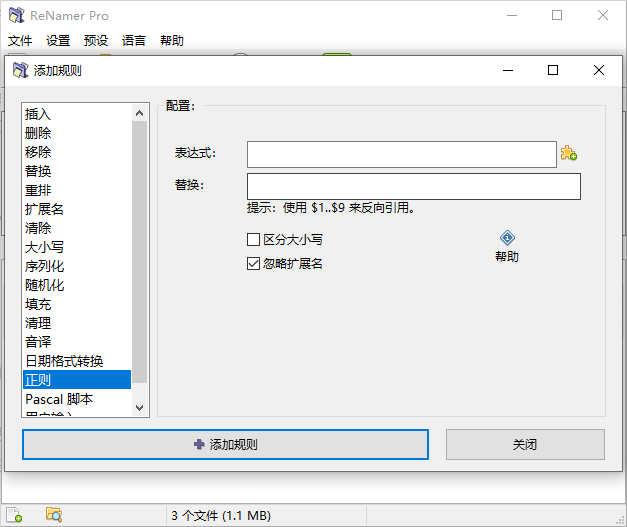
Task: Open the 语言 menu
Action: (134, 40)
